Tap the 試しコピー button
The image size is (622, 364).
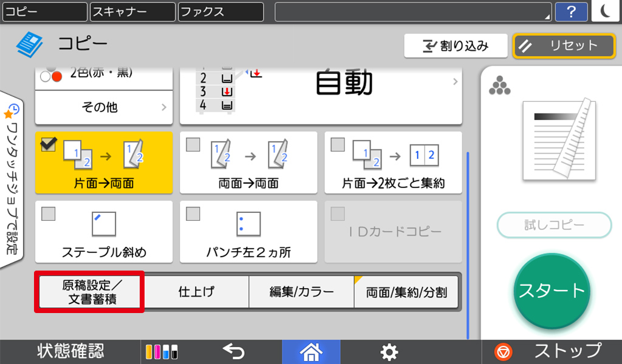554,225
